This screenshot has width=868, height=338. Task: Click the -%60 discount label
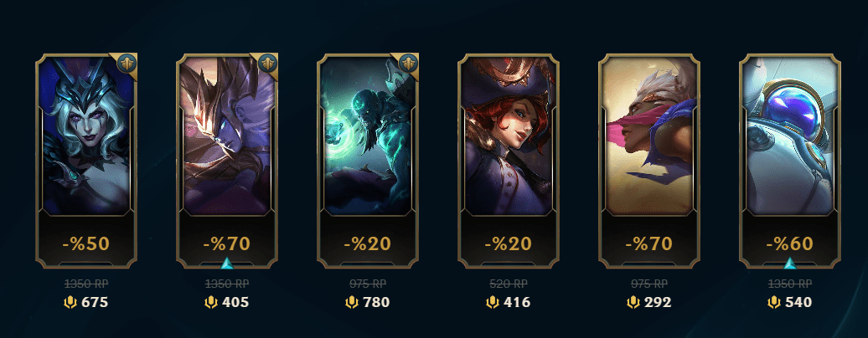[790, 244]
